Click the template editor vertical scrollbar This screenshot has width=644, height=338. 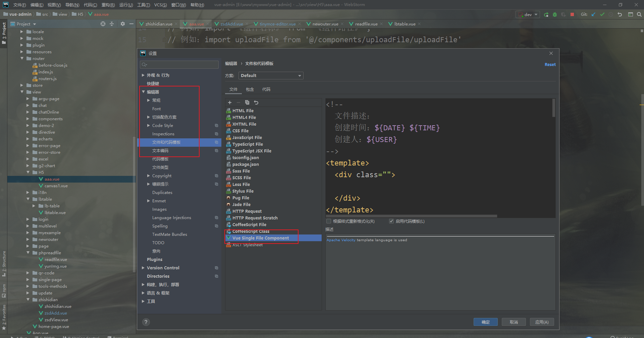click(553, 108)
